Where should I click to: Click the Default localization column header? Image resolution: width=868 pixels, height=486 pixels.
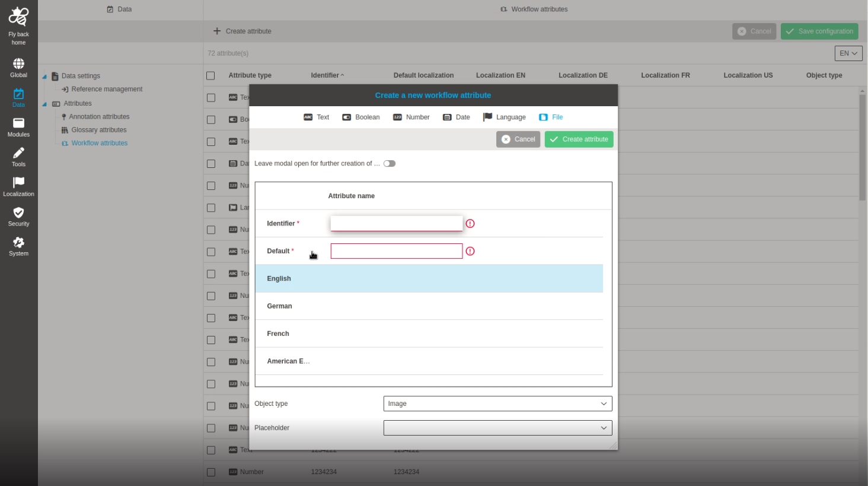[x=423, y=75]
